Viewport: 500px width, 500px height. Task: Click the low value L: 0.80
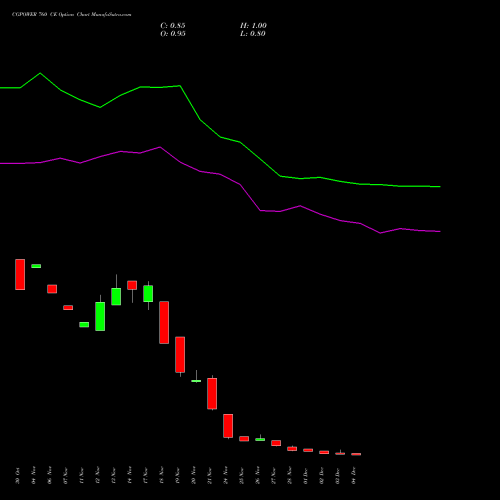click(253, 34)
